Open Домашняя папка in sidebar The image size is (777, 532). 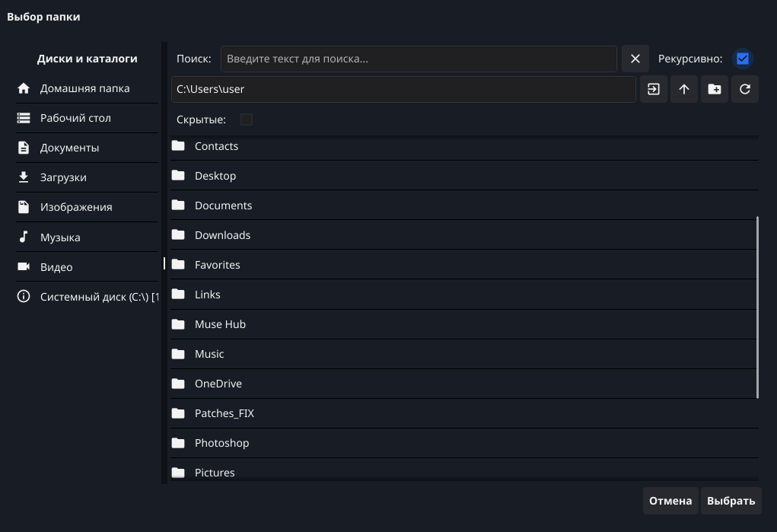tap(84, 88)
